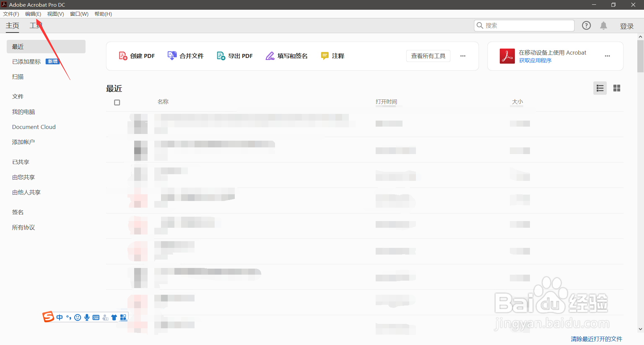Select 我的电脑 in the sidebar
The image size is (644, 345).
tap(23, 112)
